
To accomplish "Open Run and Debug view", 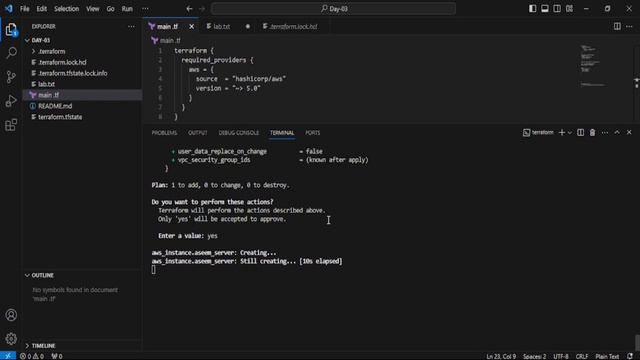I will click(11, 101).
